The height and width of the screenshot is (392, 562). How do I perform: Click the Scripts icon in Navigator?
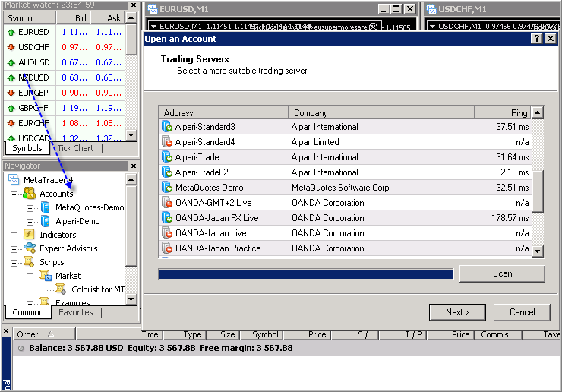[29, 262]
